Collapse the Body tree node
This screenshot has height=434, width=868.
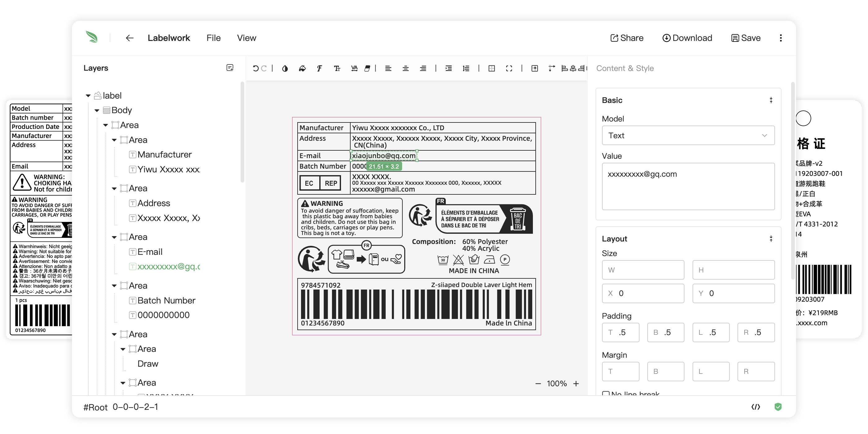pyautogui.click(x=97, y=111)
